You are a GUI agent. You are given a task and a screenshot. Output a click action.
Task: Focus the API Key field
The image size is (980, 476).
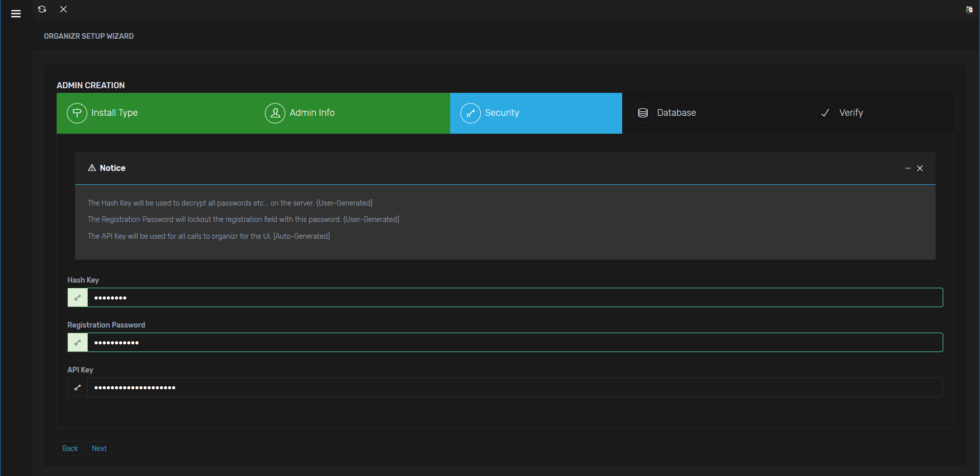click(x=515, y=387)
